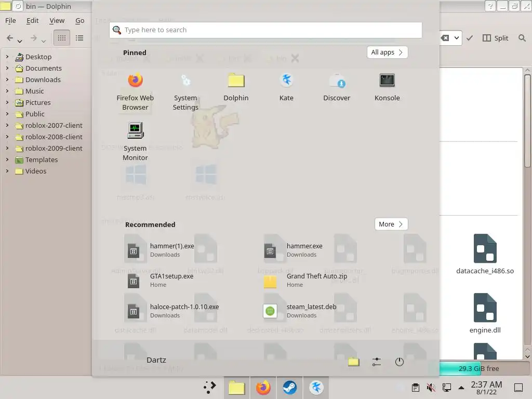Viewport: 532px width, 399px height.
Task: Go back in Dolphin toolbar
Action: click(x=10, y=38)
